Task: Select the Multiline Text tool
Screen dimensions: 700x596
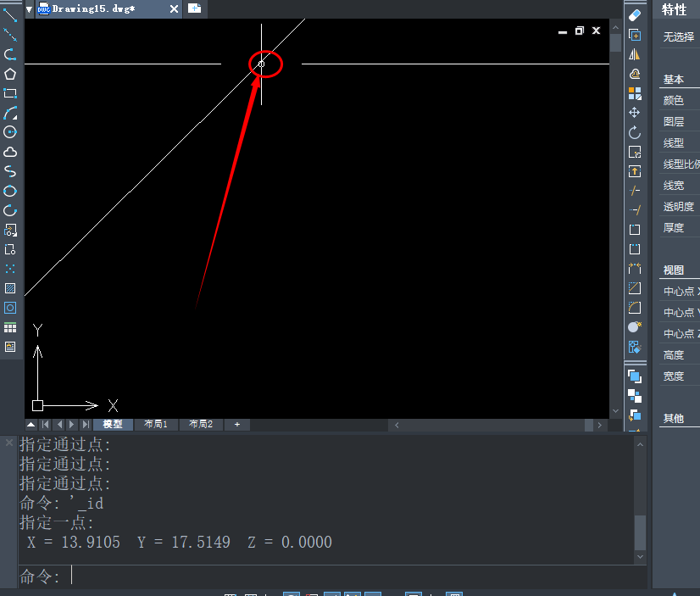Action: [x=10, y=347]
